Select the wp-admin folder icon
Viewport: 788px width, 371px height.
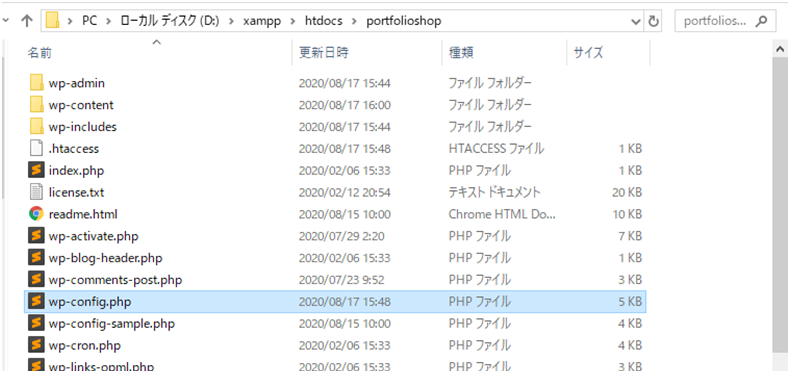tap(37, 83)
